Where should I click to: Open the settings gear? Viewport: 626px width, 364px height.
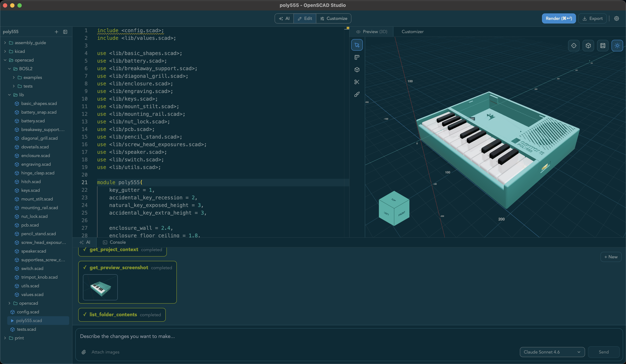[x=617, y=18]
